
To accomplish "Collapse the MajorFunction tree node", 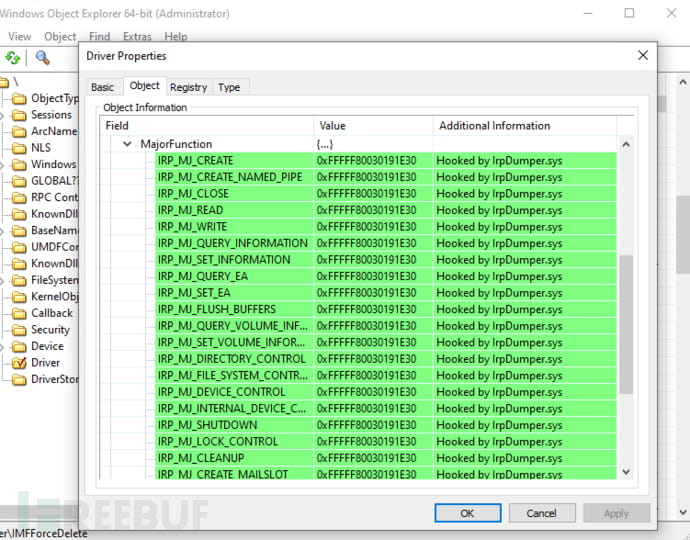I will 127,144.
